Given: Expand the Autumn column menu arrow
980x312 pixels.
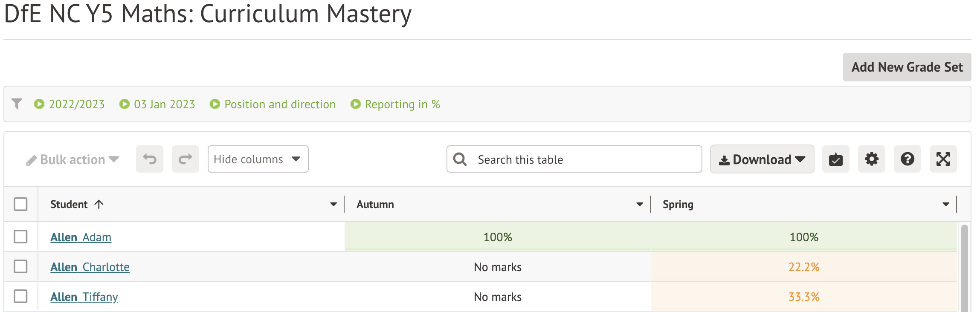Looking at the screenshot, I should click(639, 205).
